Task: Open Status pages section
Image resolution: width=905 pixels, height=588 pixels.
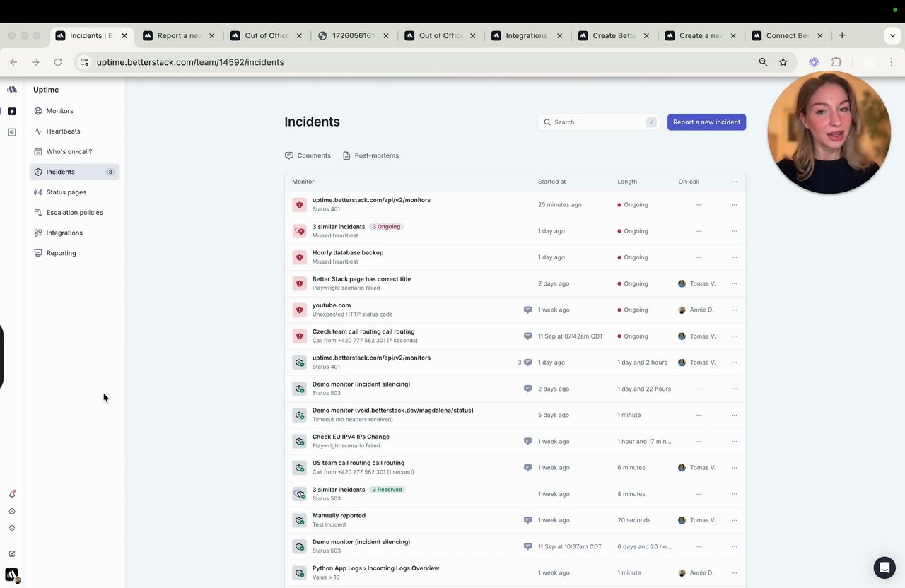Action: tap(66, 192)
